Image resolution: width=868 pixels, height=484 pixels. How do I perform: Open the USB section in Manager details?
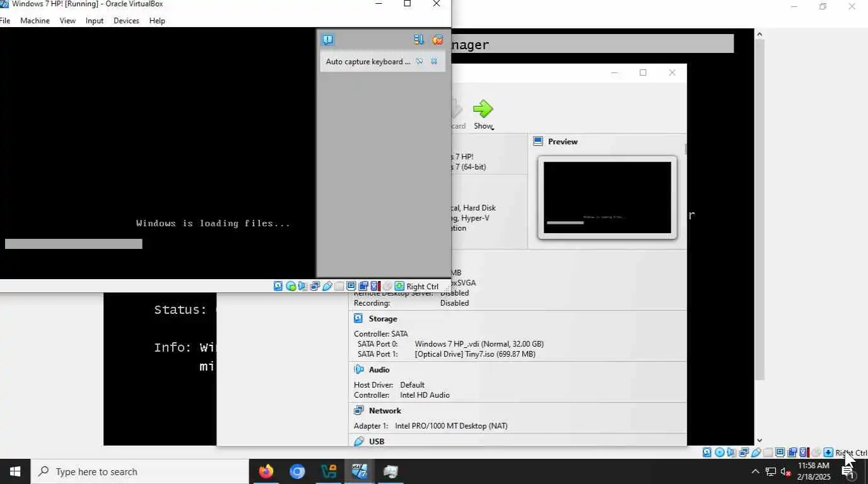coord(377,442)
